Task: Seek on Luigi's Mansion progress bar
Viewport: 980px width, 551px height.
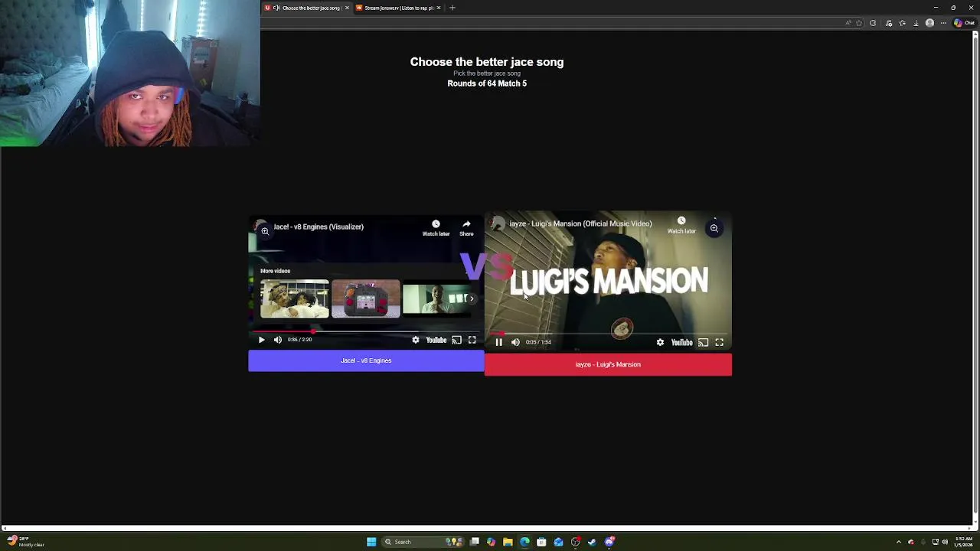Action: point(608,334)
